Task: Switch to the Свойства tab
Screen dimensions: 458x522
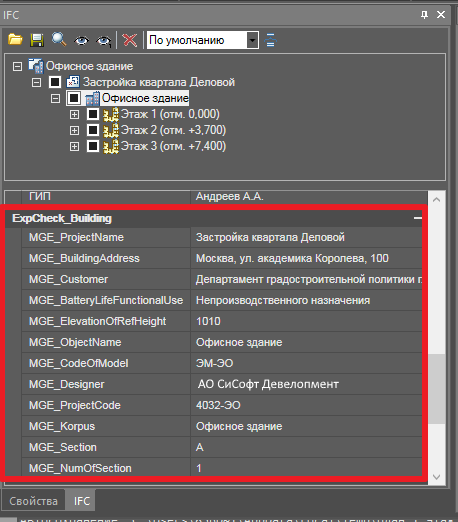Action: [x=33, y=501]
